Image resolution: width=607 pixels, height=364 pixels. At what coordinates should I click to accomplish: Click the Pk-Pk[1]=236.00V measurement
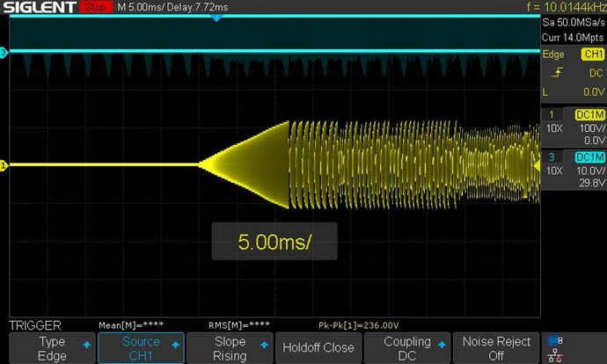358,325
